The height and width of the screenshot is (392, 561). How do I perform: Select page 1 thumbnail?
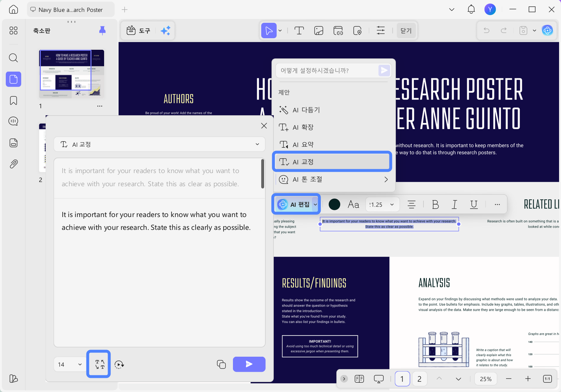coord(72,74)
